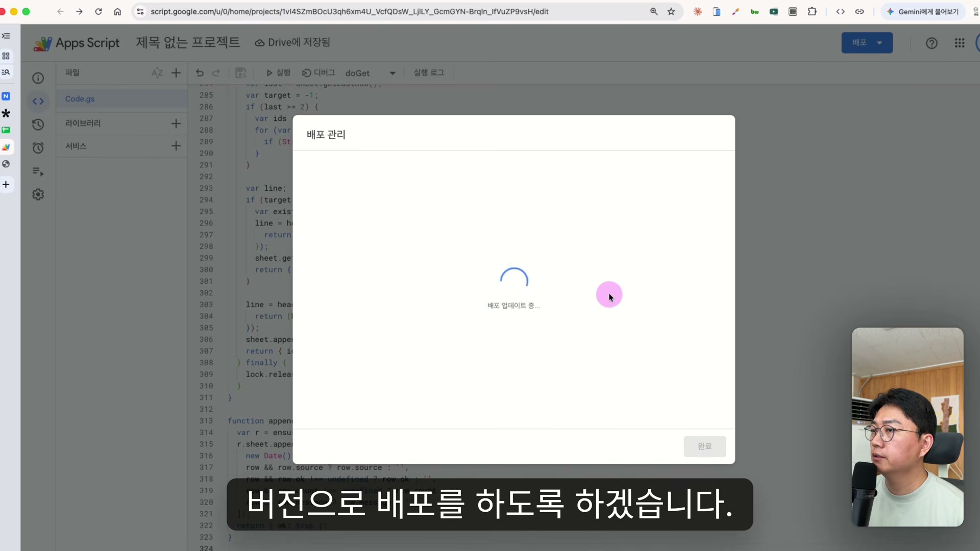Click the 서비스 section label
The width and height of the screenshot is (980, 551).
pos(76,146)
